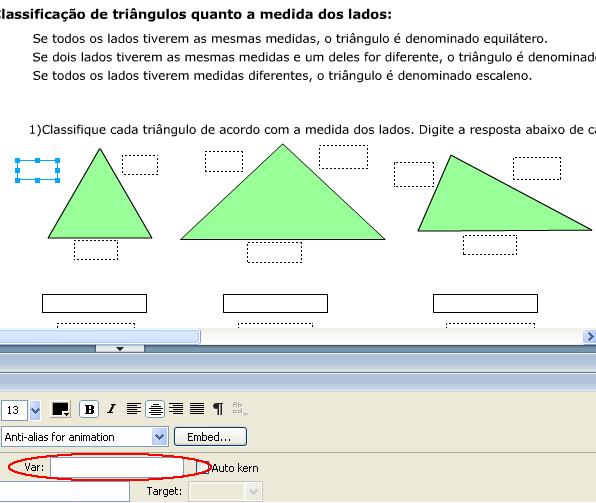The image size is (596, 503).
Task: Enable the Auto kern checkbox
Action: click(203, 467)
